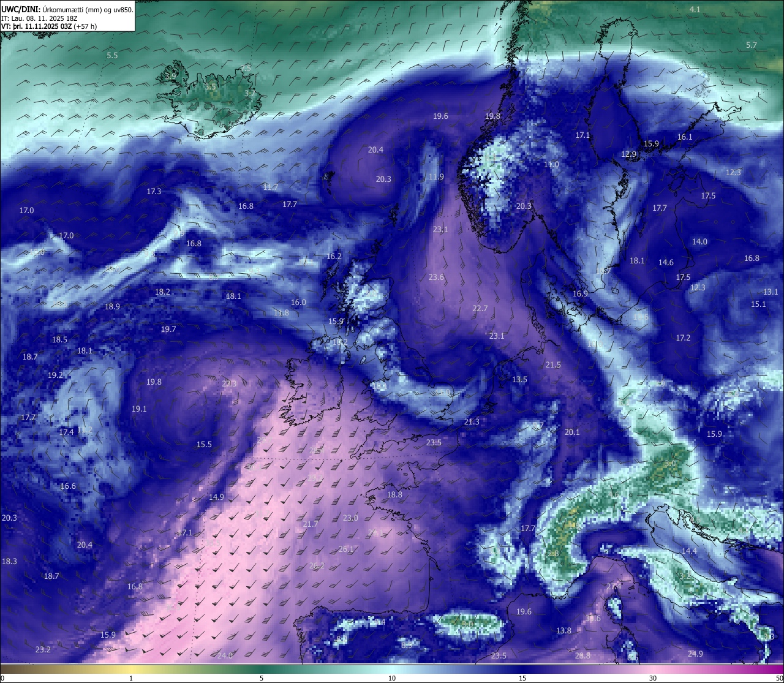Click the 26.2 value label
The width and height of the screenshot is (784, 683).
click(x=317, y=566)
